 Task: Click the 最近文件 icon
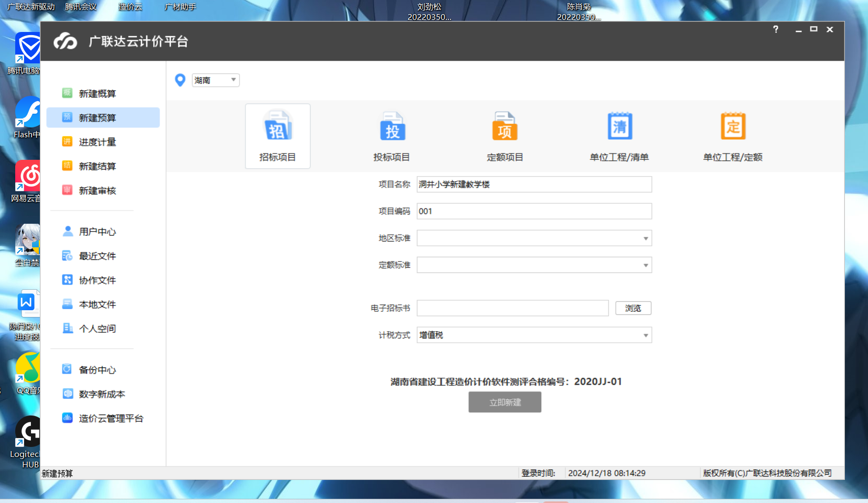point(67,256)
